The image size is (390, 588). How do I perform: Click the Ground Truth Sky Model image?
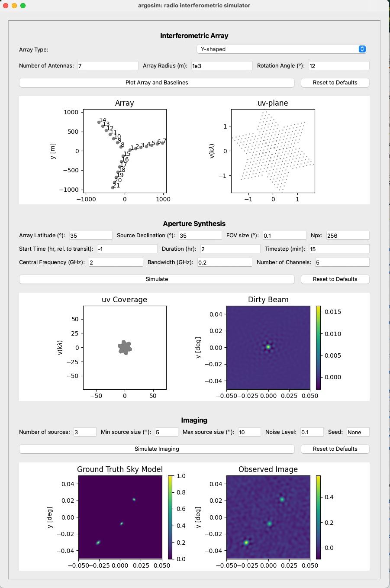coord(120,517)
